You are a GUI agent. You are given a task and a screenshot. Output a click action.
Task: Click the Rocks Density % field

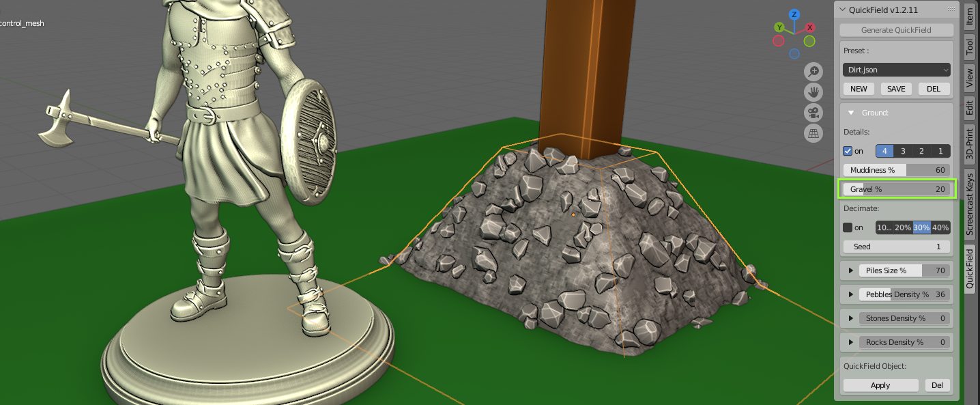[904, 342]
